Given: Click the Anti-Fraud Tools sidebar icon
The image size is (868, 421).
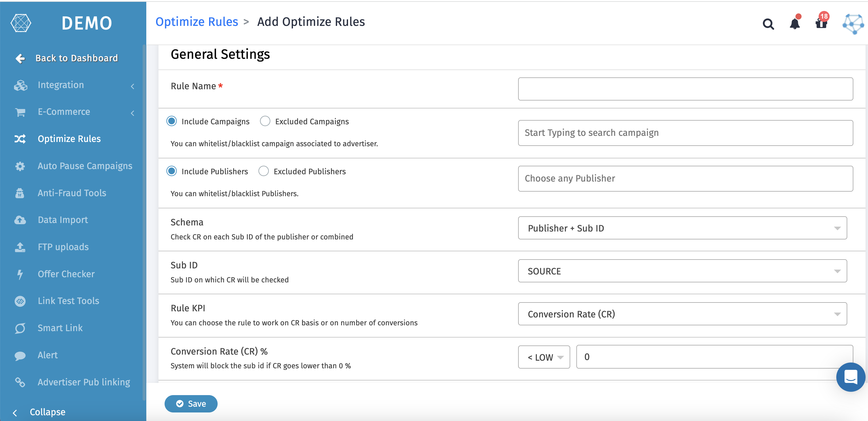Looking at the screenshot, I should (20, 193).
